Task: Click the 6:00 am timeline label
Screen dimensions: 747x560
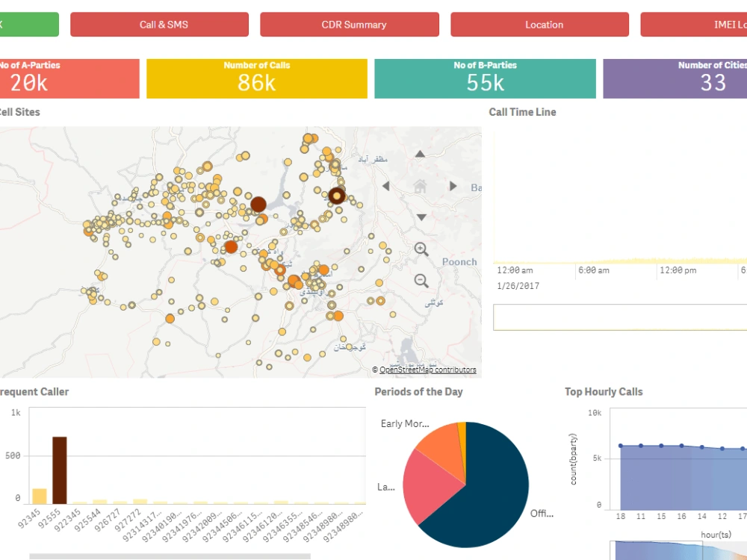Action: 594,270
